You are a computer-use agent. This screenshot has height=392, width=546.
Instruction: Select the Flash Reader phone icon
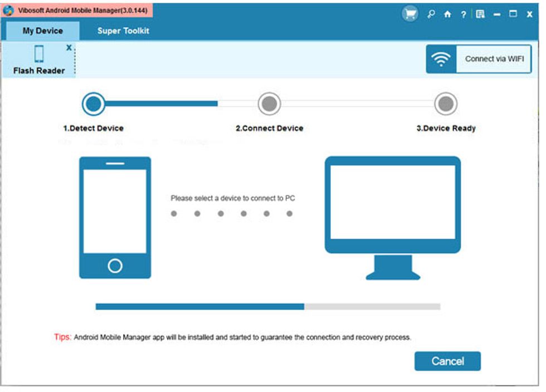pos(39,53)
